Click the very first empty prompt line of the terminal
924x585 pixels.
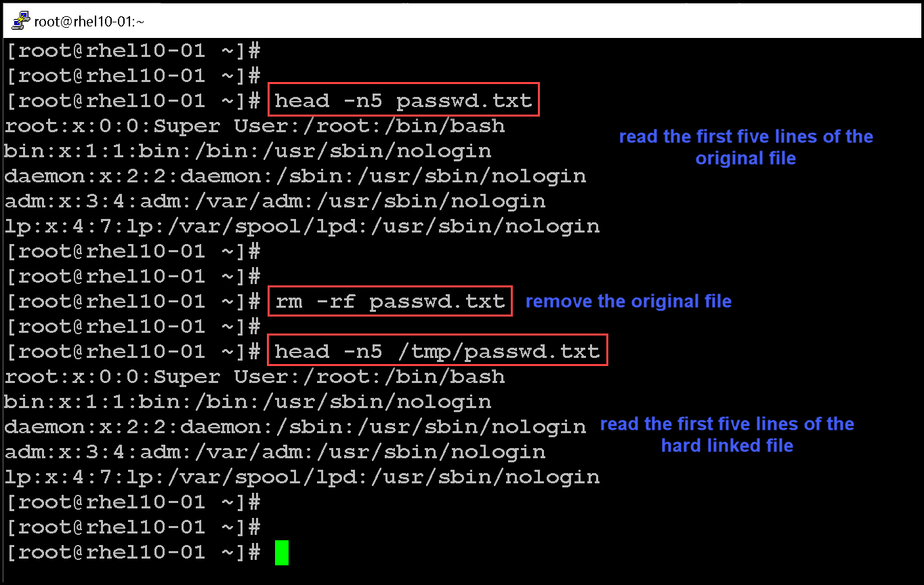pyautogui.click(x=133, y=51)
